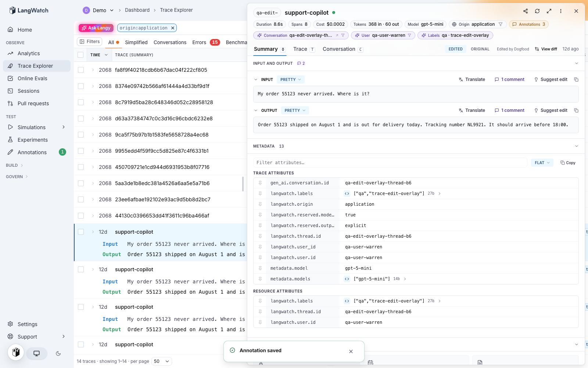Click the LangWatch logo

click(29, 10)
